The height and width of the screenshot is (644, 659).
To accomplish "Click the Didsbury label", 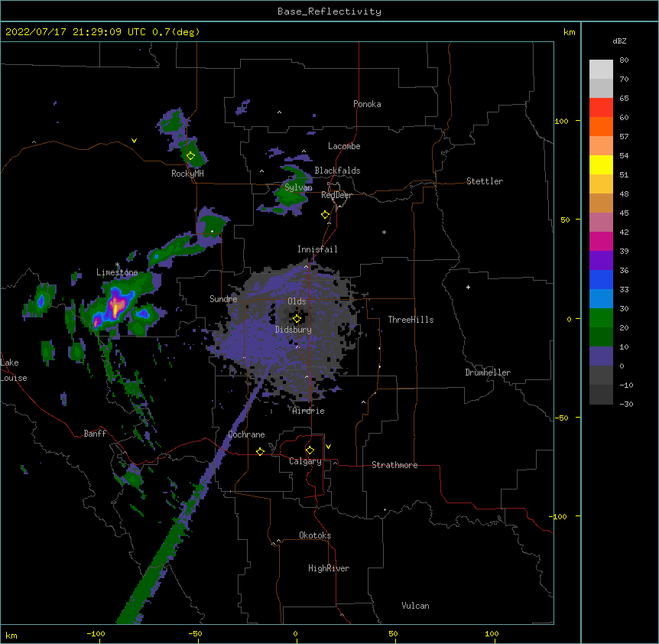I will (x=294, y=330).
